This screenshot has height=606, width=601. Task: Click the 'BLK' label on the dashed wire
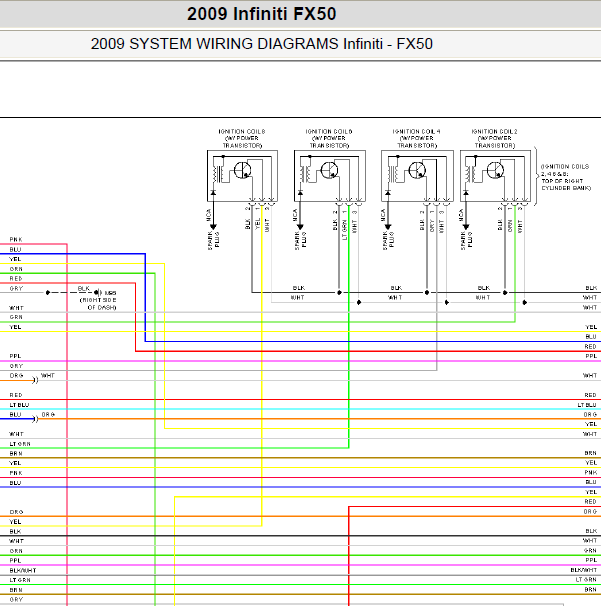pyautogui.click(x=83, y=288)
